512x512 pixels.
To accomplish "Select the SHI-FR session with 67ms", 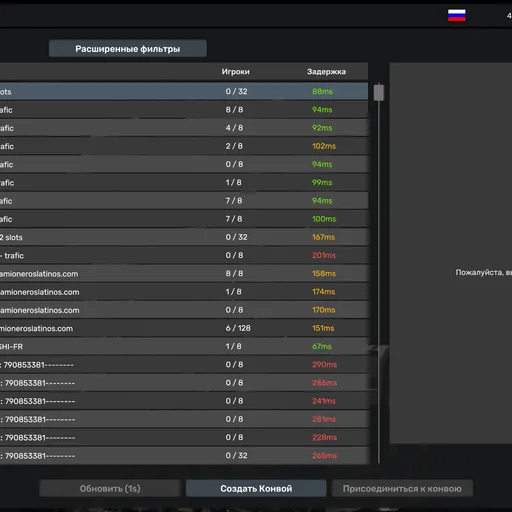I will 184,346.
